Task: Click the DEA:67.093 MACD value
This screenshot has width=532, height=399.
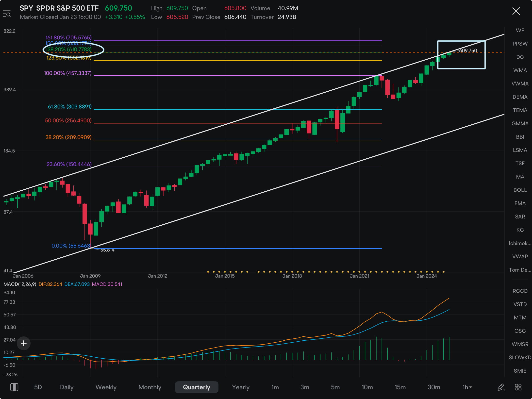Action: pyautogui.click(x=77, y=284)
